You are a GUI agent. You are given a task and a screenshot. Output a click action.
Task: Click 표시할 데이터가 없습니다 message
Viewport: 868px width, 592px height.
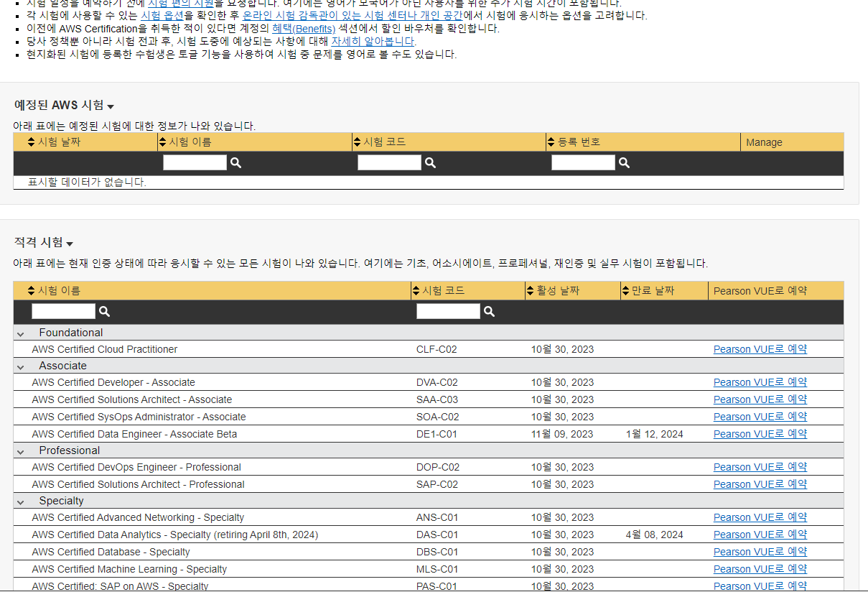point(87,182)
